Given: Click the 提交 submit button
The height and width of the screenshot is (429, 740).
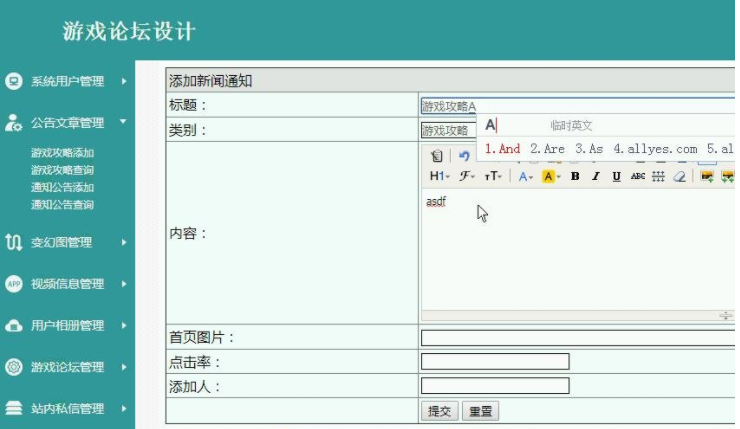Looking at the screenshot, I should (x=439, y=411).
